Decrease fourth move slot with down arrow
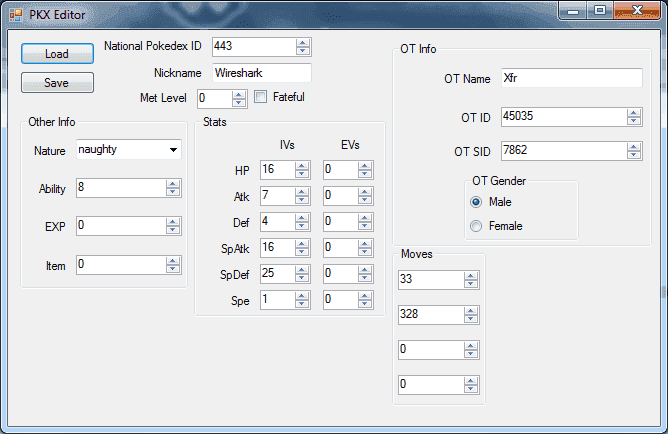Screen dimensions: 668x434 [471, 389]
